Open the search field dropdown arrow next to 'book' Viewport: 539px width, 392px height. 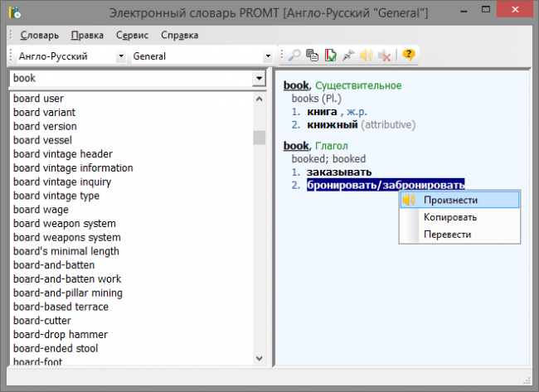pos(257,79)
